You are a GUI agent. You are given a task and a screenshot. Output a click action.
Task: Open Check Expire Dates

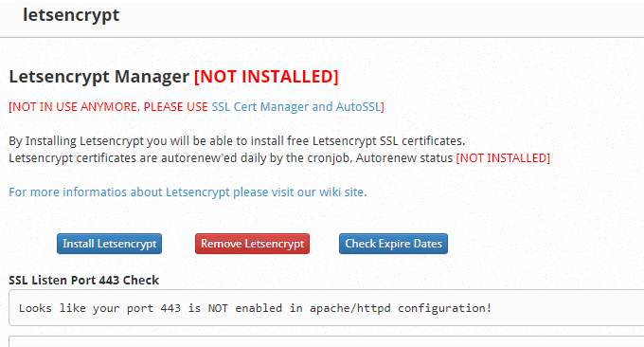pyautogui.click(x=393, y=244)
